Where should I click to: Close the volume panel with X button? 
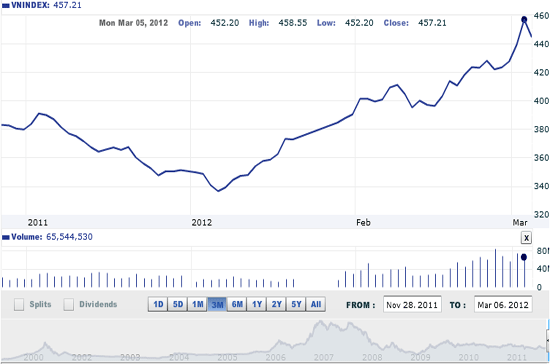526,238
